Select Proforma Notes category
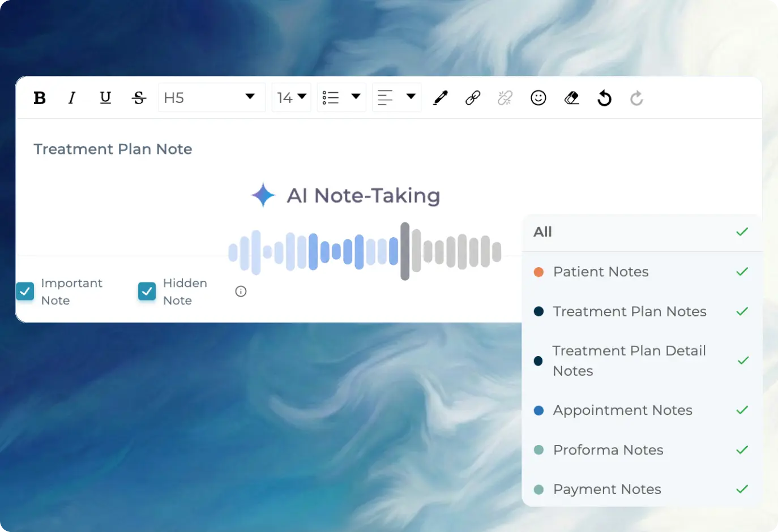 [608, 450]
